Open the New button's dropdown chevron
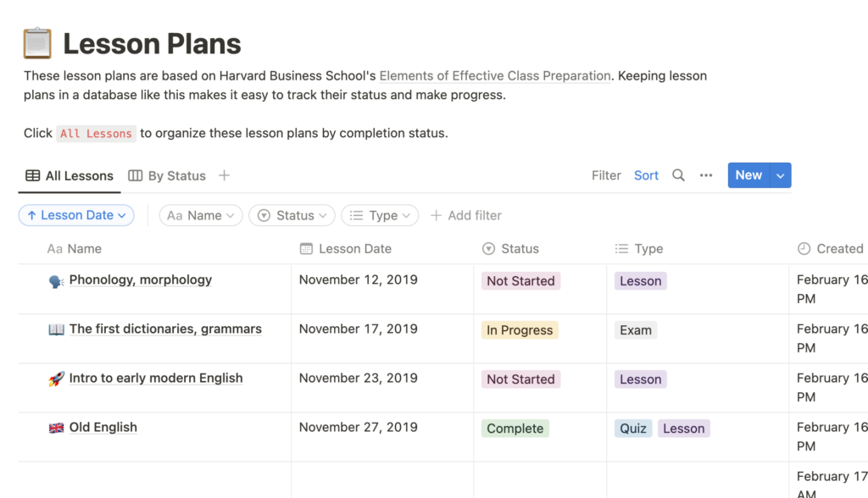Screen dimensions: 868x498 click(779, 174)
